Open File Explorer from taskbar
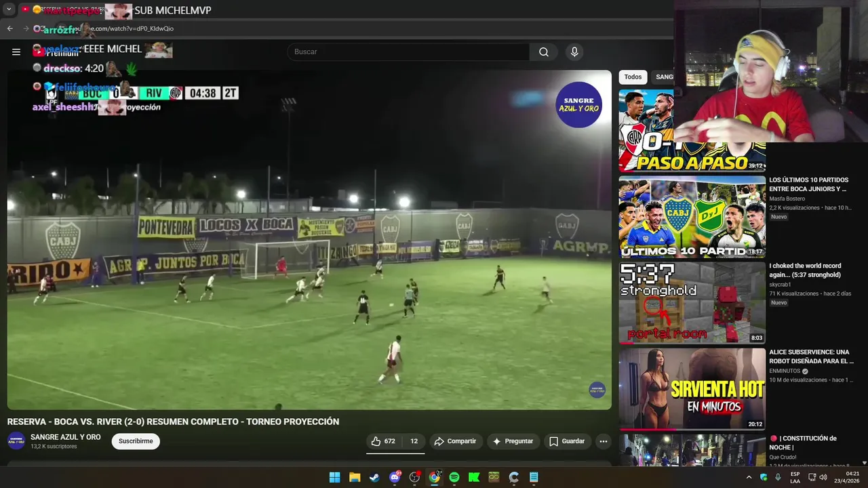This screenshot has height=488, width=868. coord(355,477)
